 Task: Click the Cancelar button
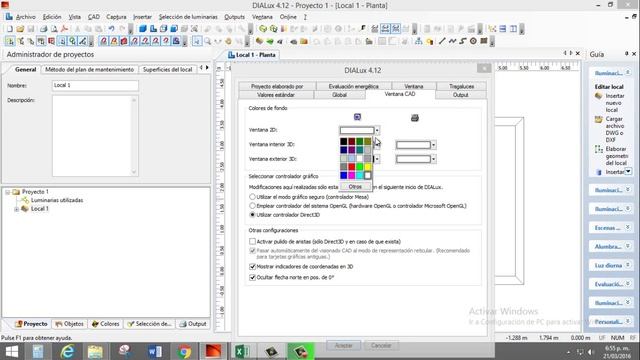tap(381, 345)
